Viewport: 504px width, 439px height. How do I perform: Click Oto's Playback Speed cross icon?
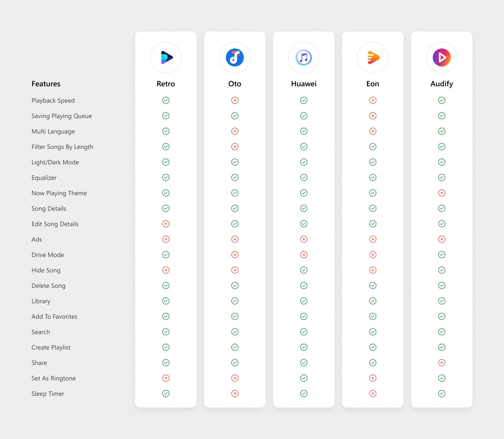tap(235, 100)
